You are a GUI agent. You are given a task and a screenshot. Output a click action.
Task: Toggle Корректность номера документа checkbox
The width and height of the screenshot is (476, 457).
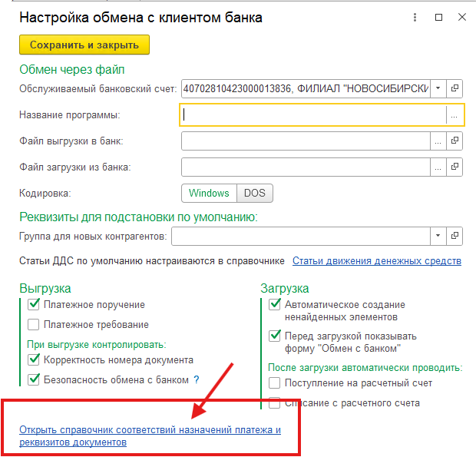click(33, 359)
